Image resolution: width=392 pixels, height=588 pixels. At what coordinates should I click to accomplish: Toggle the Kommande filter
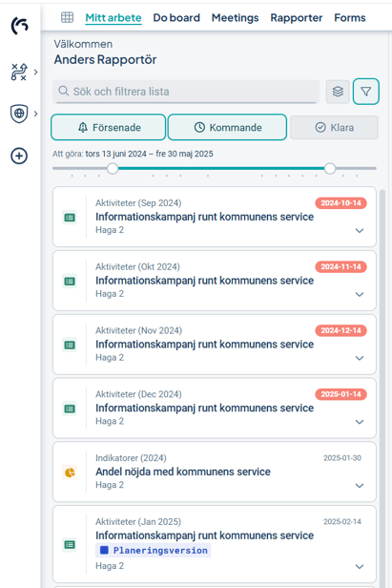[228, 128]
